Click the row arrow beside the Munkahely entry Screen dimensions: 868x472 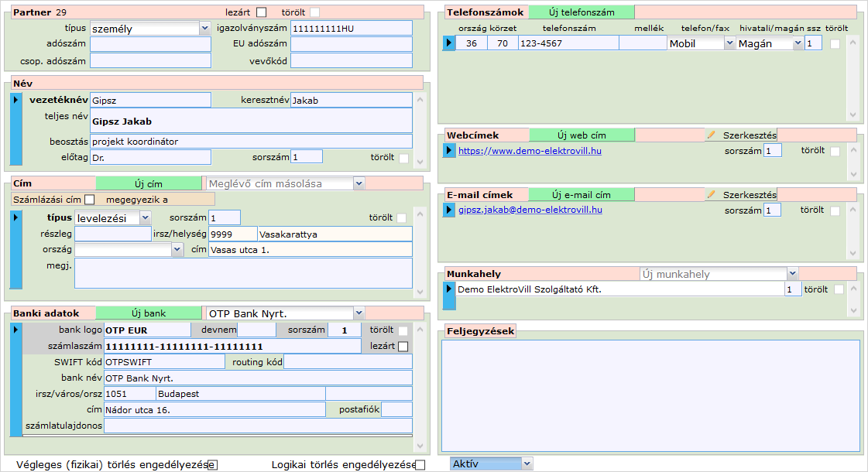[449, 289]
